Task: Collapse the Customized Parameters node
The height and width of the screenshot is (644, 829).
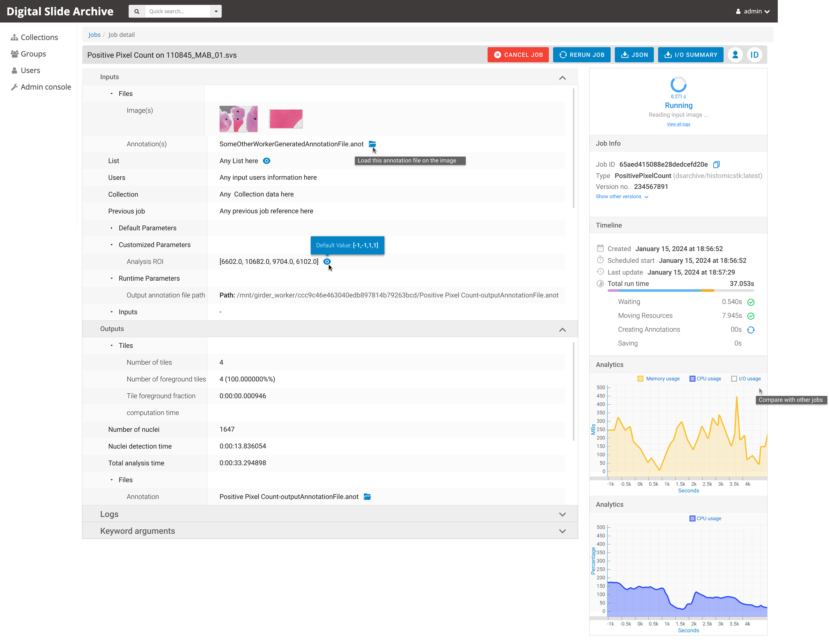Action: pos(112,245)
